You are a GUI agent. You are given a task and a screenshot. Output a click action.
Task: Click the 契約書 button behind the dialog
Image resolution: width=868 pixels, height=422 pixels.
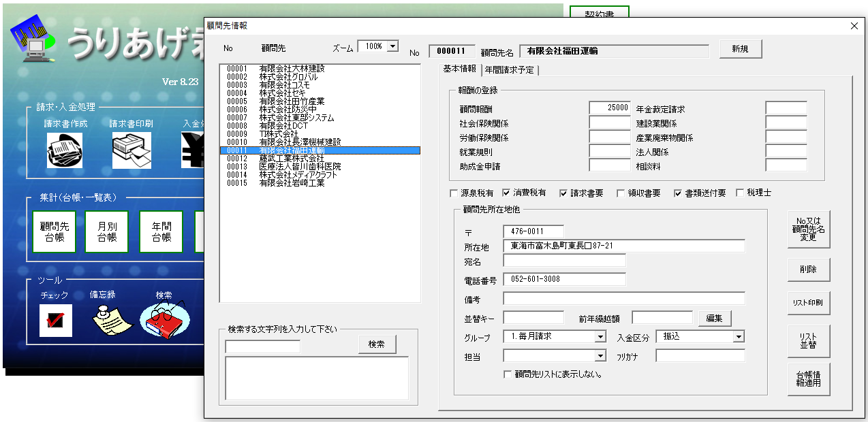click(x=599, y=12)
